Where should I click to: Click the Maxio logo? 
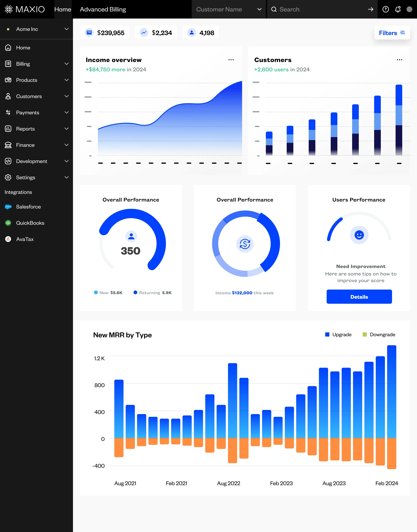click(x=25, y=9)
